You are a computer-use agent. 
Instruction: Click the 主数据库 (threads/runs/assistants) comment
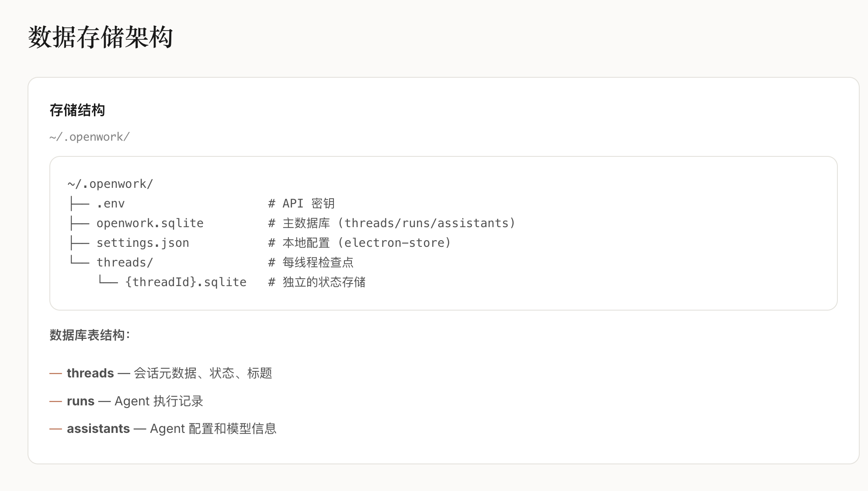pos(392,223)
